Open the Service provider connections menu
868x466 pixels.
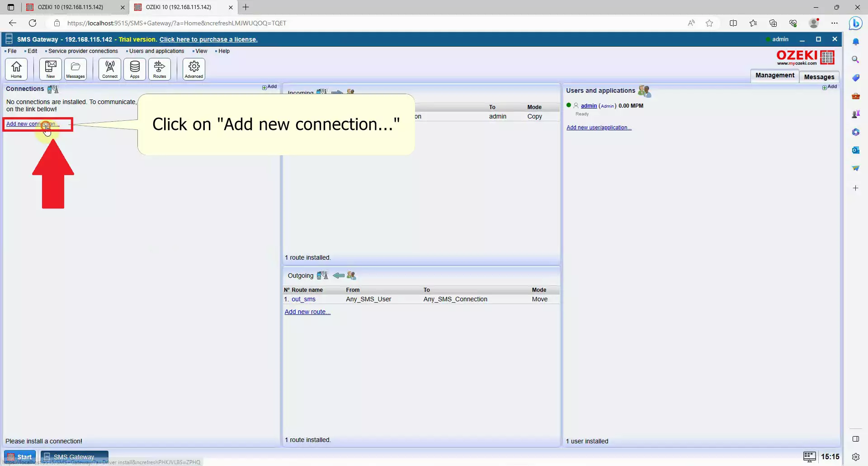coord(83,51)
